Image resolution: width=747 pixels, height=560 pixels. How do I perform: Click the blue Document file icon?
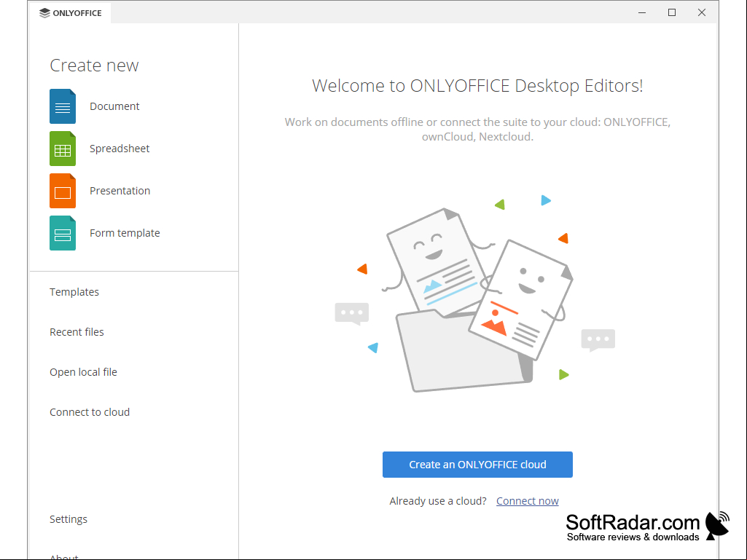pos(63,106)
